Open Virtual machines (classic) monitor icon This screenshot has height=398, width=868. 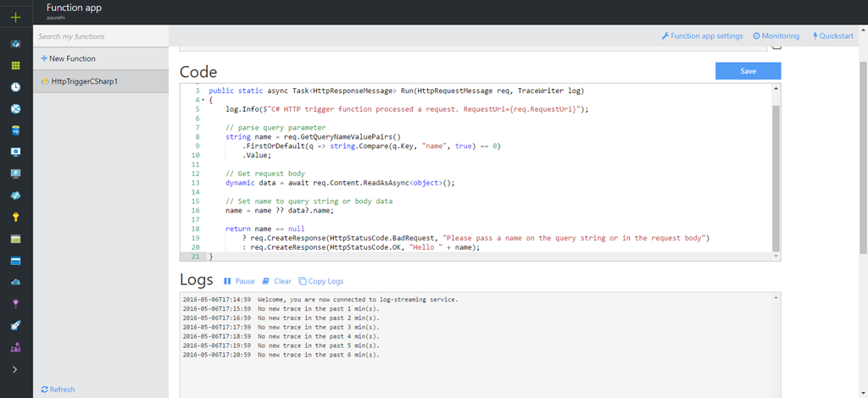tap(15, 152)
